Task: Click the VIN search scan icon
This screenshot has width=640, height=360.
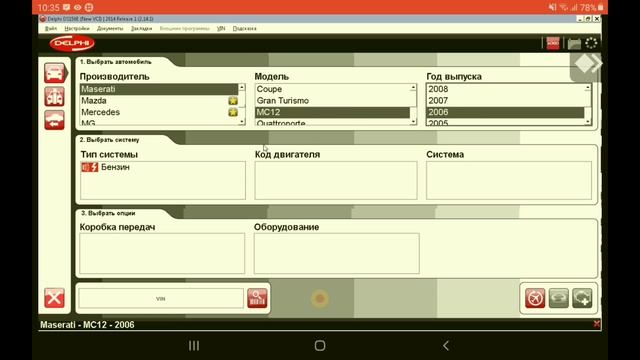Action: tap(257, 298)
